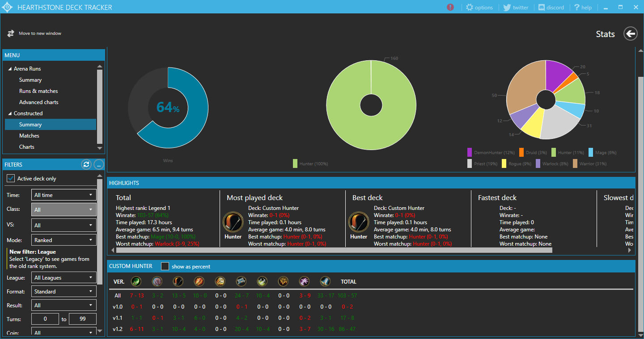The width and height of the screenshot is (644, 339).
Task: Open Advanced charts in the menu
Action: click(x=39, y=102)
